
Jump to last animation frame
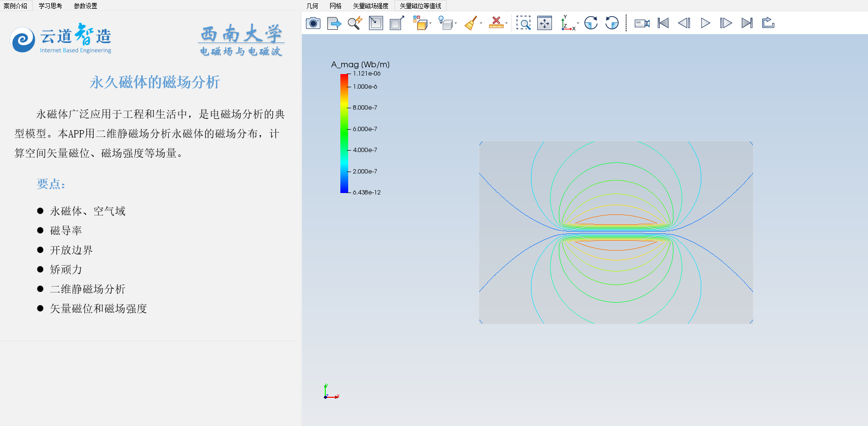pos(747,23)
